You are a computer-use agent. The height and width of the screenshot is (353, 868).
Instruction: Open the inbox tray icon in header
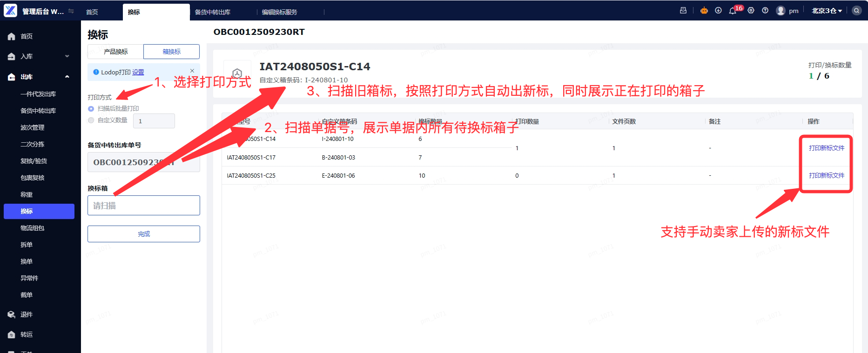tap(683, 11)
